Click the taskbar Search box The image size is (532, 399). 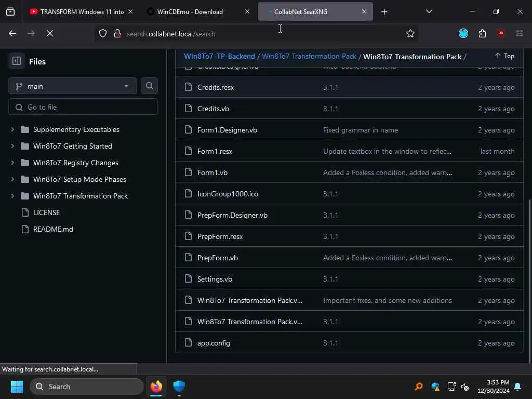tap(87, 387)
